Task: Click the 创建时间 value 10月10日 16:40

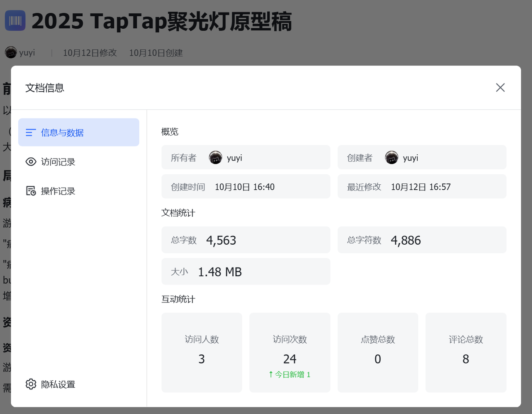Action: [245, 187]
